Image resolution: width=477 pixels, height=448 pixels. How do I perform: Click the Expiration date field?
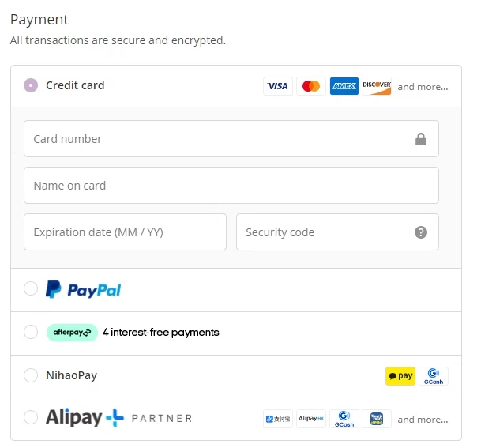point(125,232)
